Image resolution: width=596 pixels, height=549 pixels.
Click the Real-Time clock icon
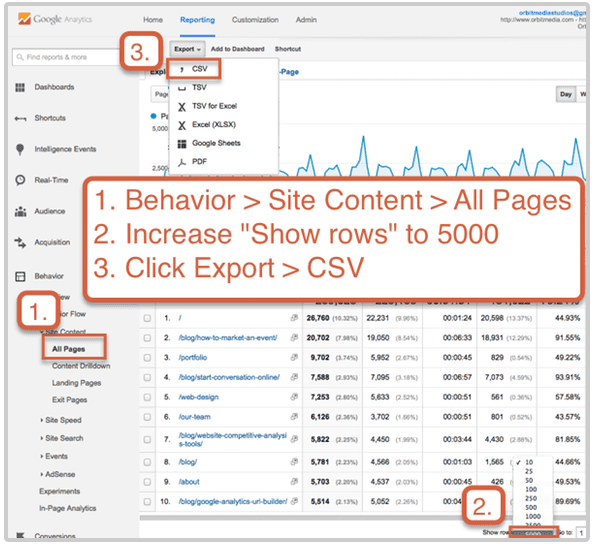pos(20,180)
